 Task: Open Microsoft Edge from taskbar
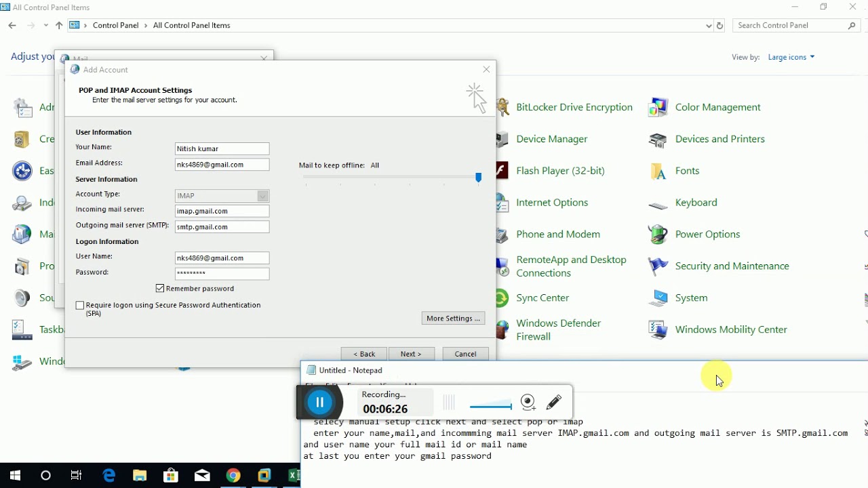click(x=108, y=476)
